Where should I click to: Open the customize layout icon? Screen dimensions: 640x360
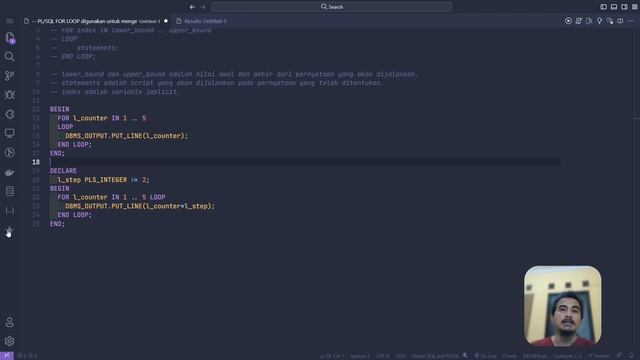pyautogui.click(x=635, y=7)
